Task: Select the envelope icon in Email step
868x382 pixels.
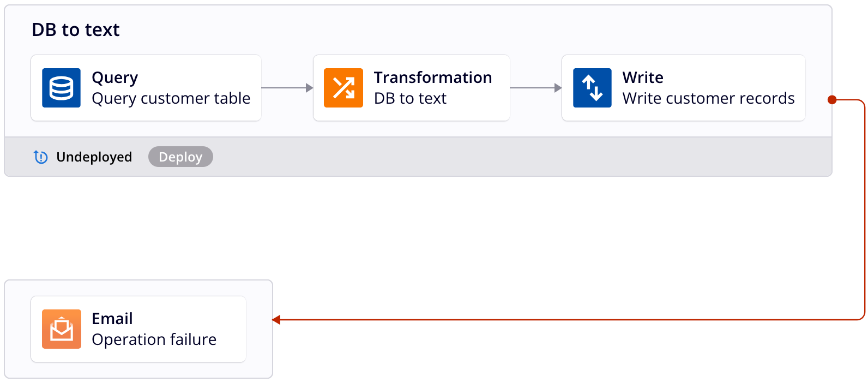Action: [x=61, y=329]
